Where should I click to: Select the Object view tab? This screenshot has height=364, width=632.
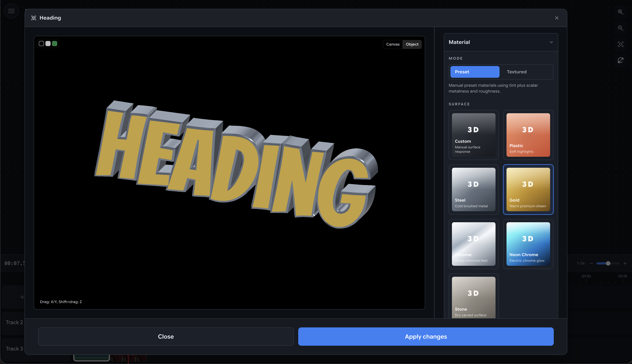click(412, 44)
